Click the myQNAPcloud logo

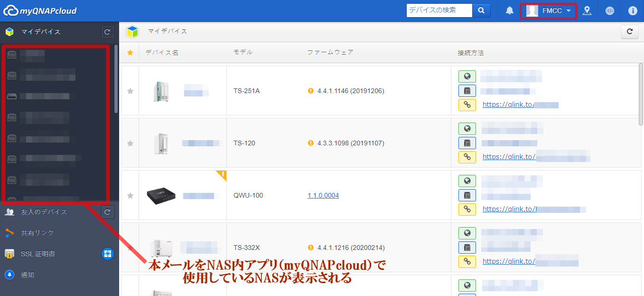(39, 10)
